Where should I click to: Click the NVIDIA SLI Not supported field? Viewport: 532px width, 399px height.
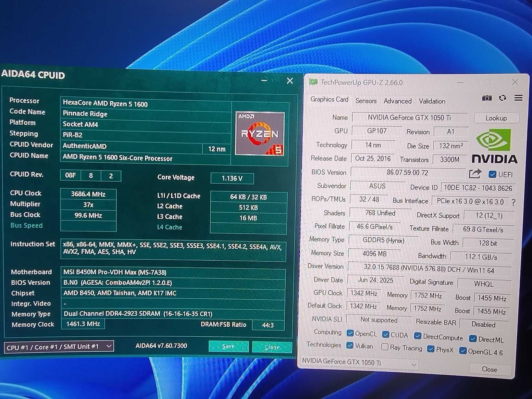coord(379,320)
